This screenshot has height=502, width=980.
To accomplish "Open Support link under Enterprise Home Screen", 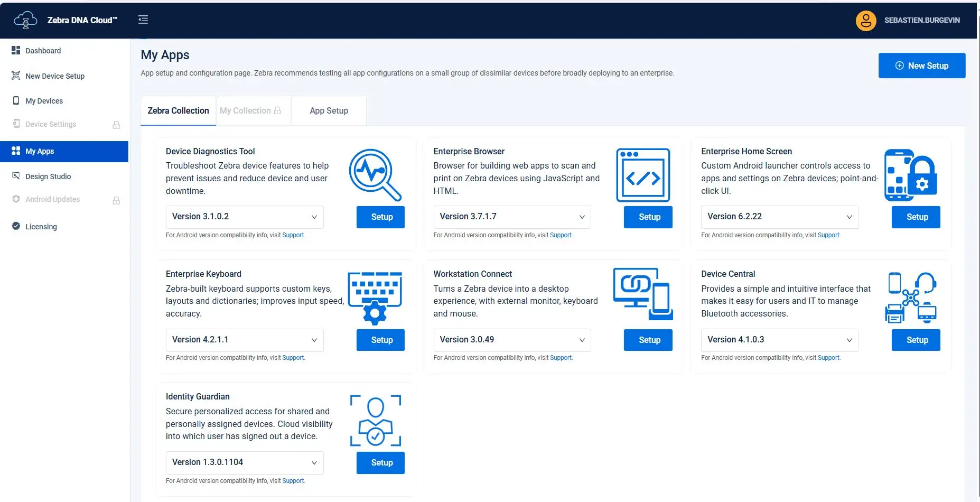I will (x=828, y=235).
